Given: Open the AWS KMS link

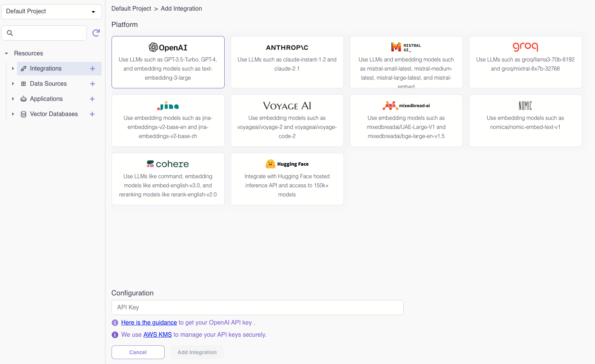Looking at the screenshot, I should coord(157,335).
